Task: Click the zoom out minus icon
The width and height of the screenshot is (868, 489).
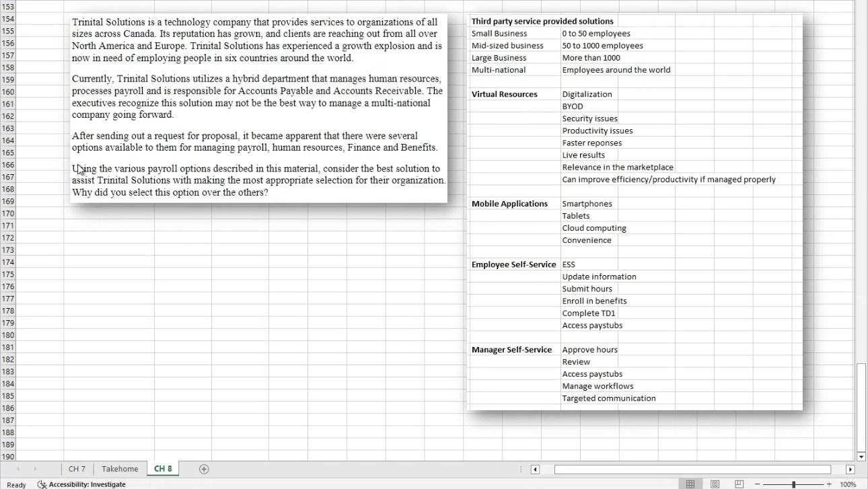Action: click(x=757, y=484)
